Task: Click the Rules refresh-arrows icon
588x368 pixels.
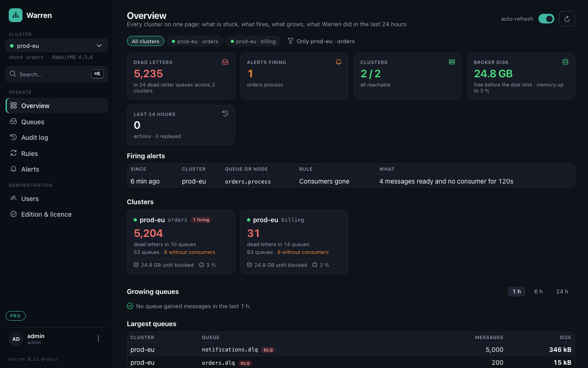Action: (x=13, y=153)
